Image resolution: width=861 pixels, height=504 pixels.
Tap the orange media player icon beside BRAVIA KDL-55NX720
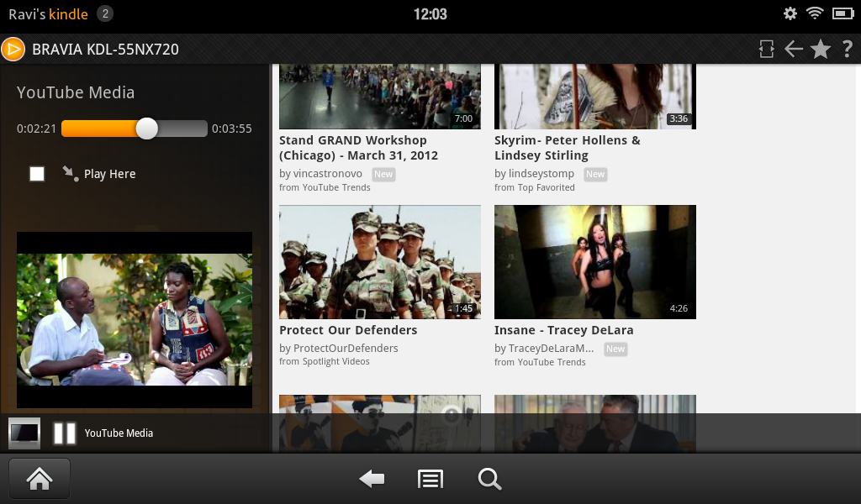(x=13, y=49)
